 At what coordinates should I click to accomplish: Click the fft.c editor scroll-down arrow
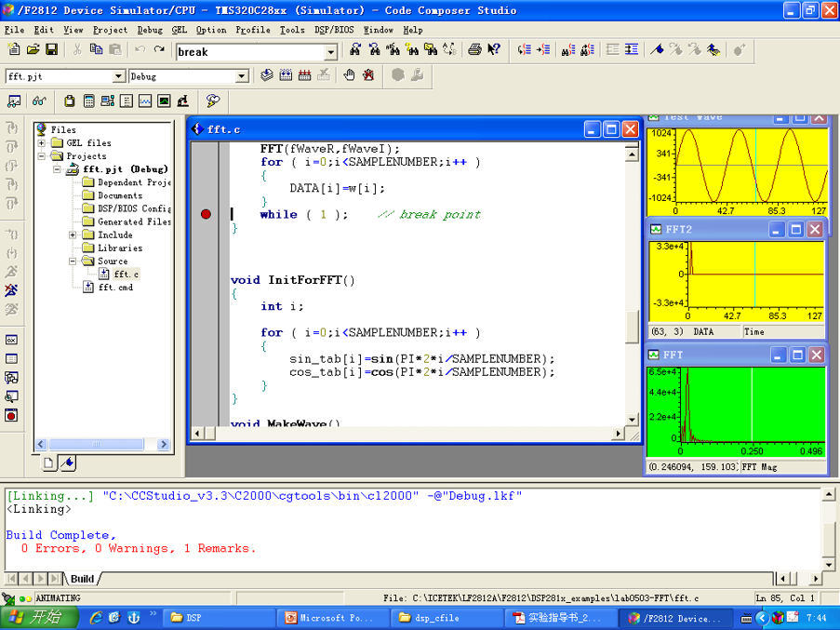click(632, 420)
